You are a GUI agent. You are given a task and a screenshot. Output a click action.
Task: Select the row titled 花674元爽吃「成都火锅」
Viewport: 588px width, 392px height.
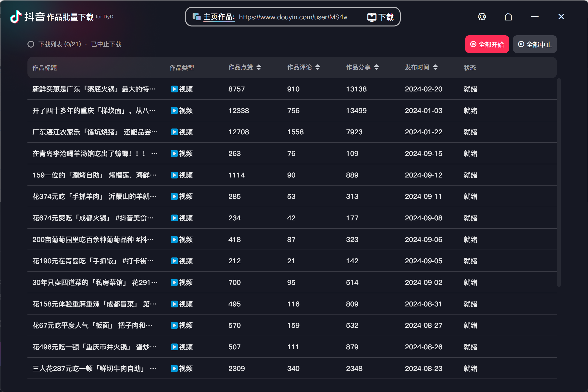(292, 218)
